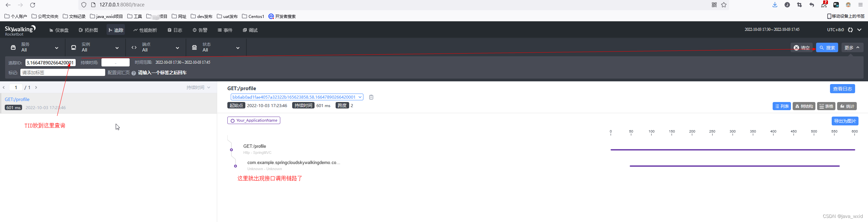Click the address bar URL 127.0.0.1:8080/trace
The width and height of the screenshot is (868, 222).
pos(122,5)
